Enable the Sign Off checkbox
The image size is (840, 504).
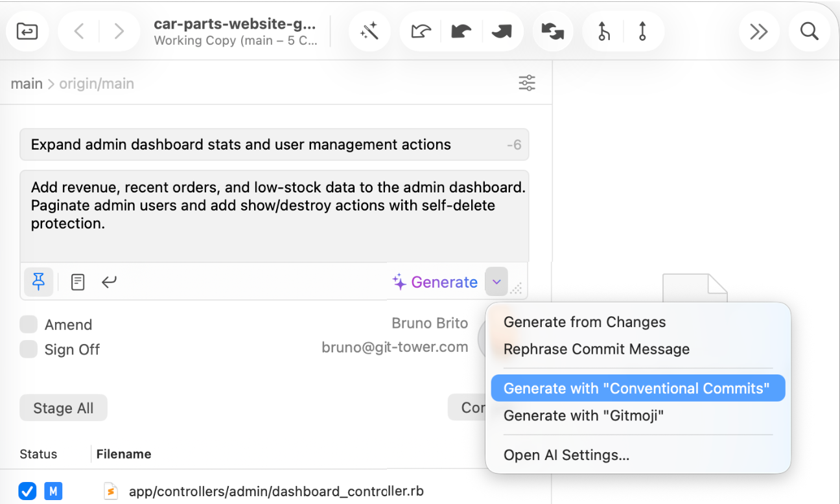click(29, 349)
